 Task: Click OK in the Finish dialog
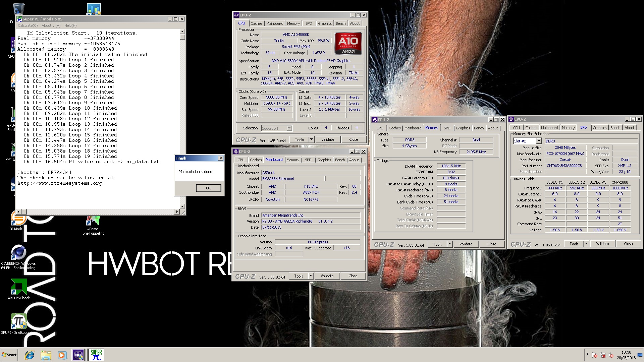(208, 188)
